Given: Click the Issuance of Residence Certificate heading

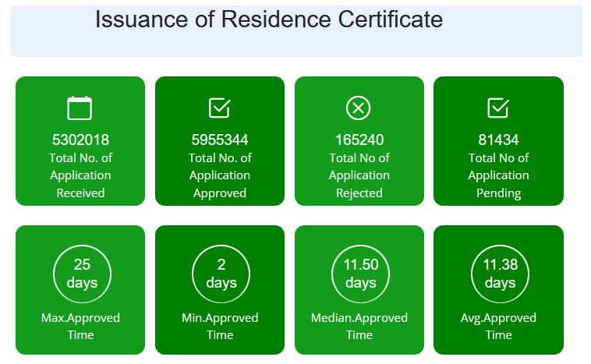Looking at the screenshot, I should pos(269,19).
